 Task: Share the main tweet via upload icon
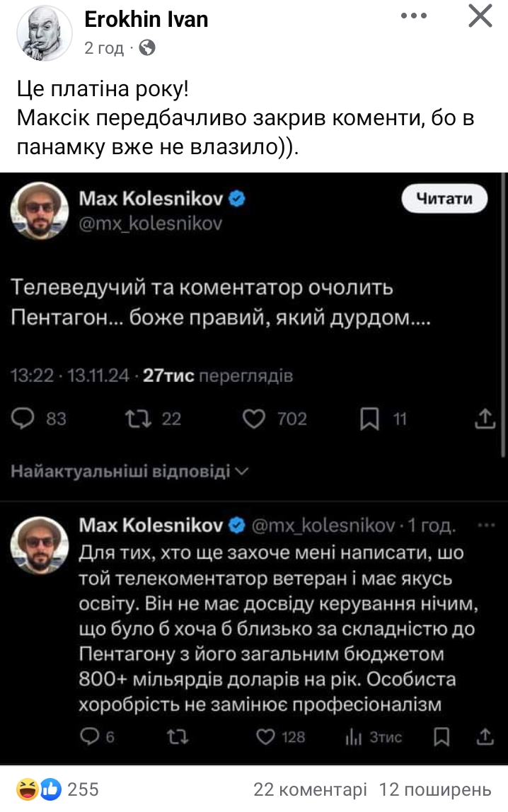coord(485,419)
